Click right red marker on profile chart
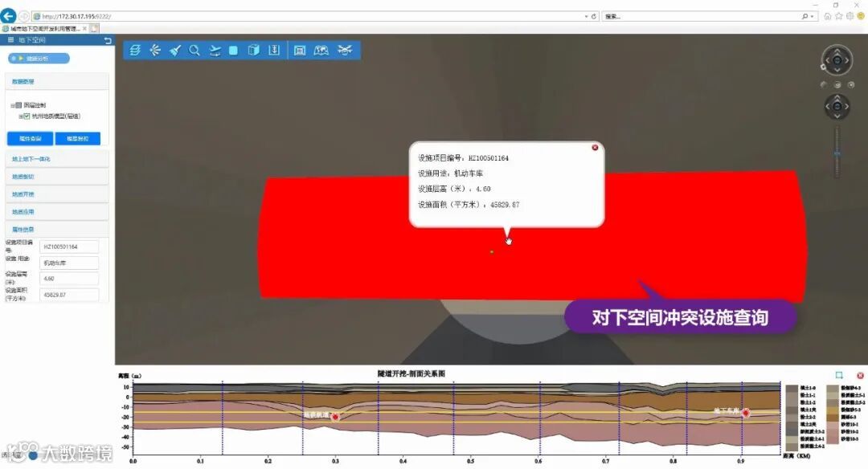The image size is (868, 469). [746, 413]
